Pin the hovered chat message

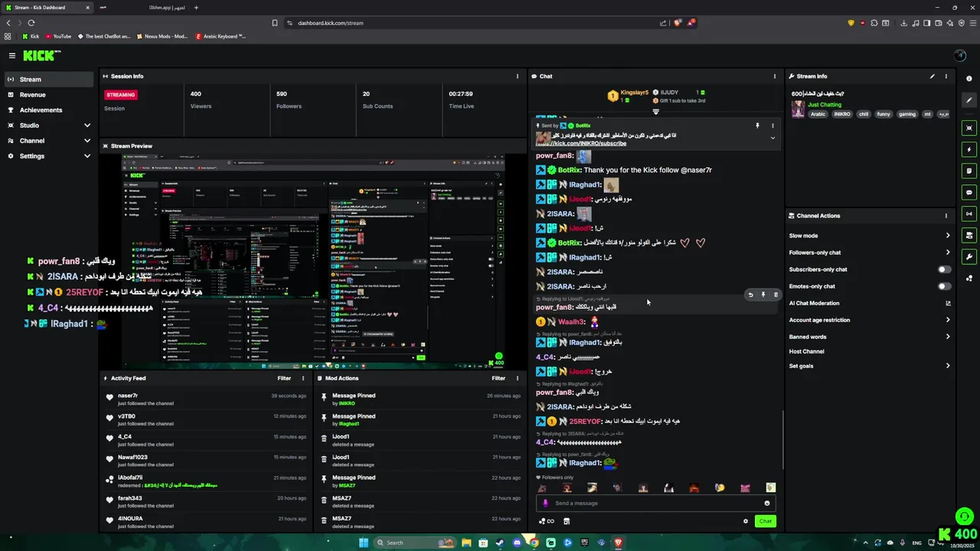[x=763, y=295]
